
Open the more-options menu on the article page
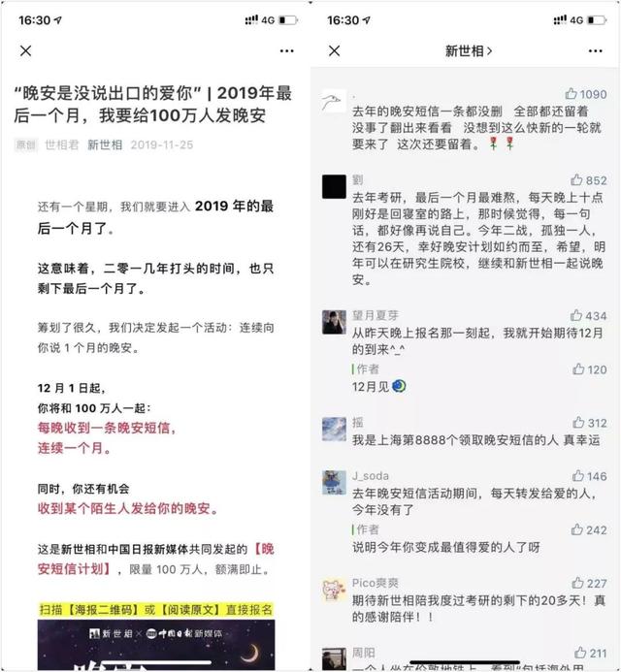pyautogui.click(x=286, y=51)
